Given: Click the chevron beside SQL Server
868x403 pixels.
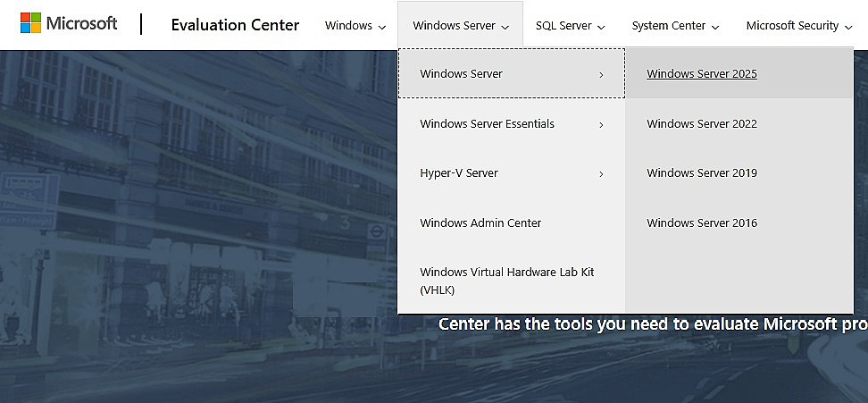Looking at the screenshot, I should 601,27.
